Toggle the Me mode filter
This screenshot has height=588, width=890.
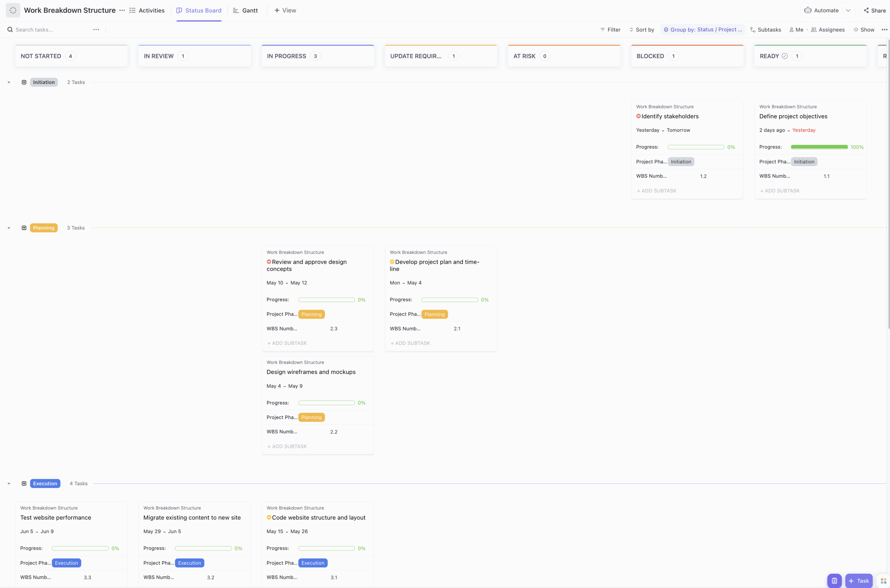click(796, 30)
